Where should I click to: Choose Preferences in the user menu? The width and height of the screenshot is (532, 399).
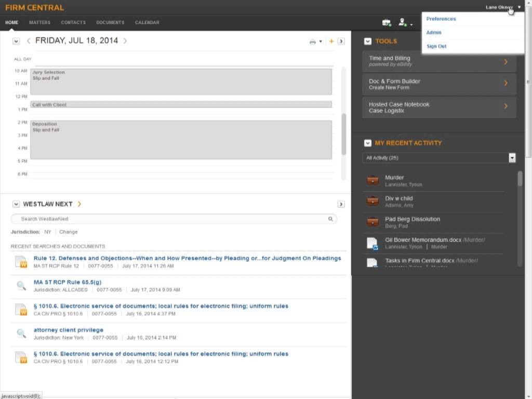[441, 19]
